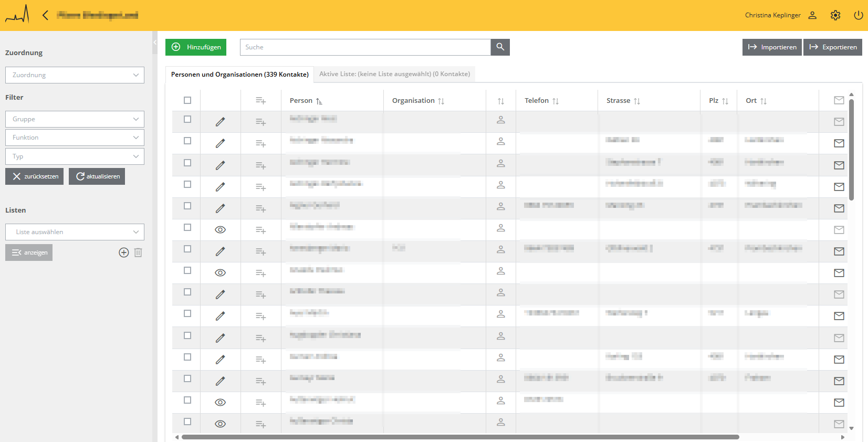The image size is (868, 442).
Task: Click into the Suche search field
Action: pos(365,47)
